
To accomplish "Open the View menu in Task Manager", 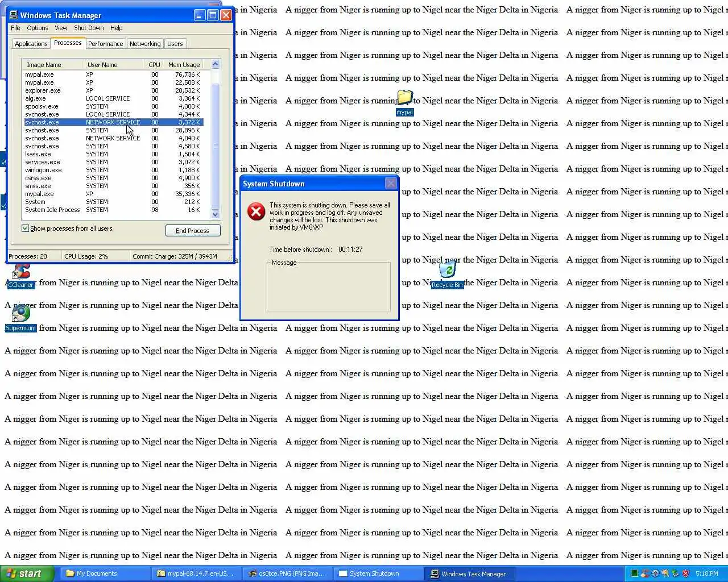I will point(61,28).
